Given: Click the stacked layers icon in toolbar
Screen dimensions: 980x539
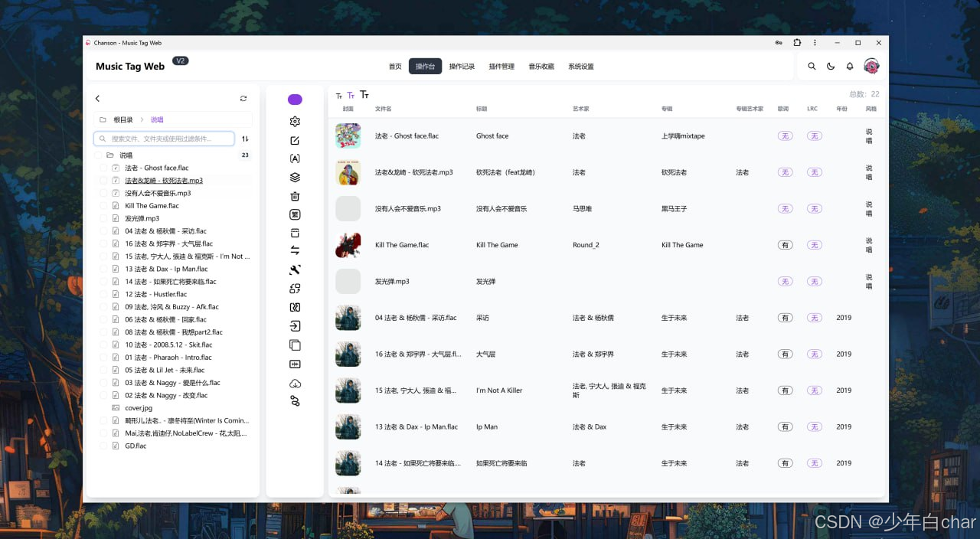Looking at the screenshot, I should click(x=295, y=177).
